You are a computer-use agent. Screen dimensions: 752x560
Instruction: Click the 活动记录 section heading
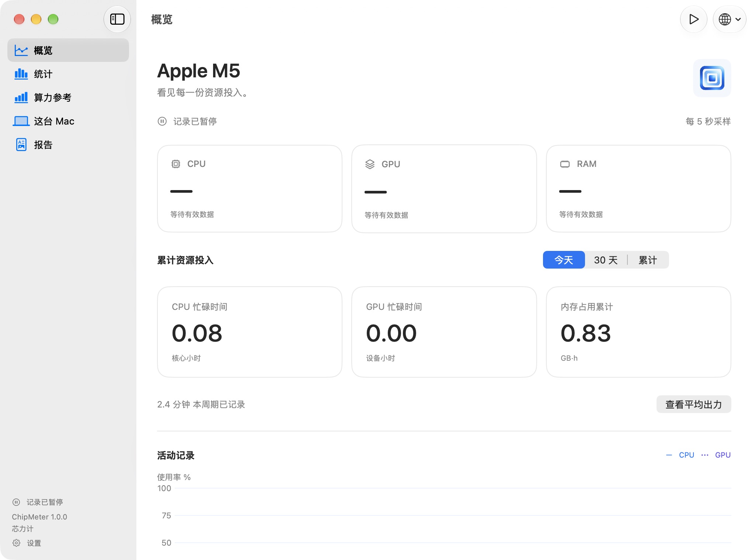click(176, 455)
